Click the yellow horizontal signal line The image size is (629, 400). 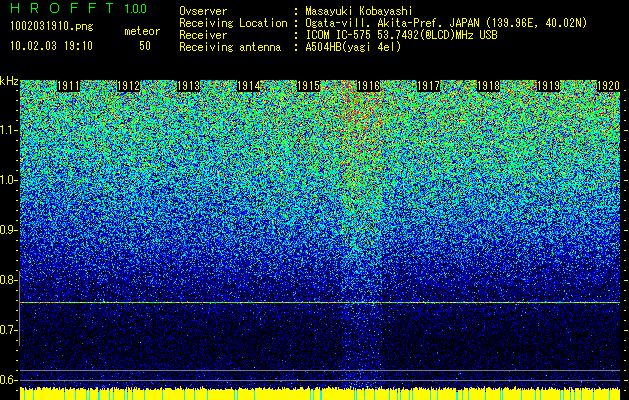(320, 303)
